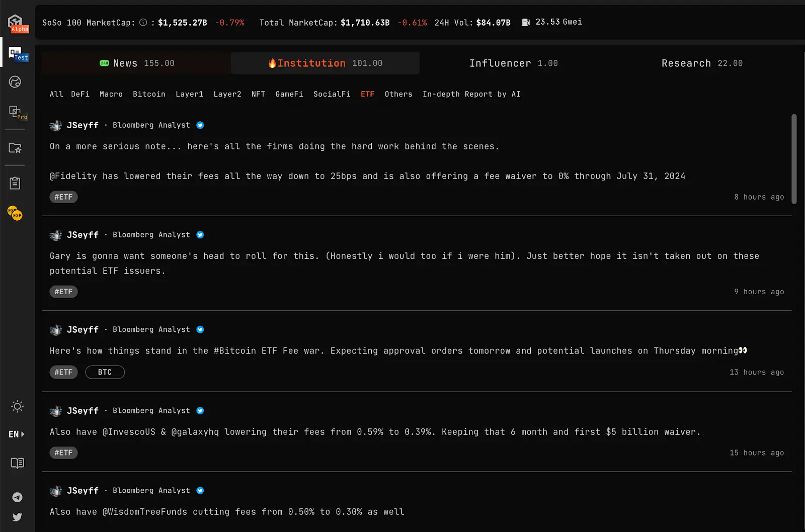Open the Test news feed sidebar icon
The image size is (805, 532).
tap(18, 53)
